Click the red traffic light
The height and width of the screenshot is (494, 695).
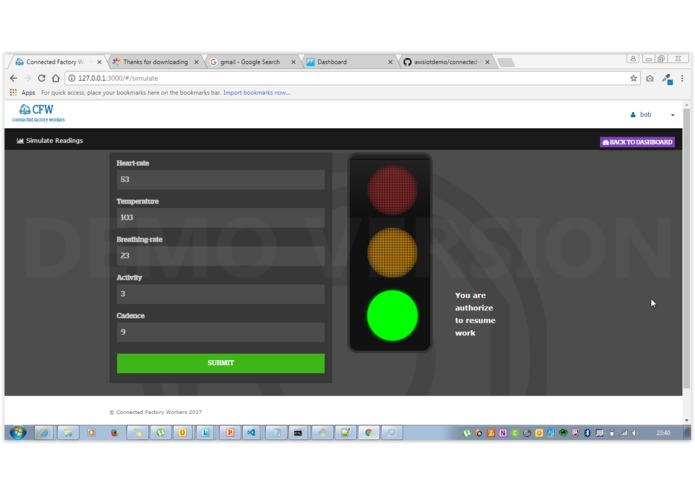[392, 190]
